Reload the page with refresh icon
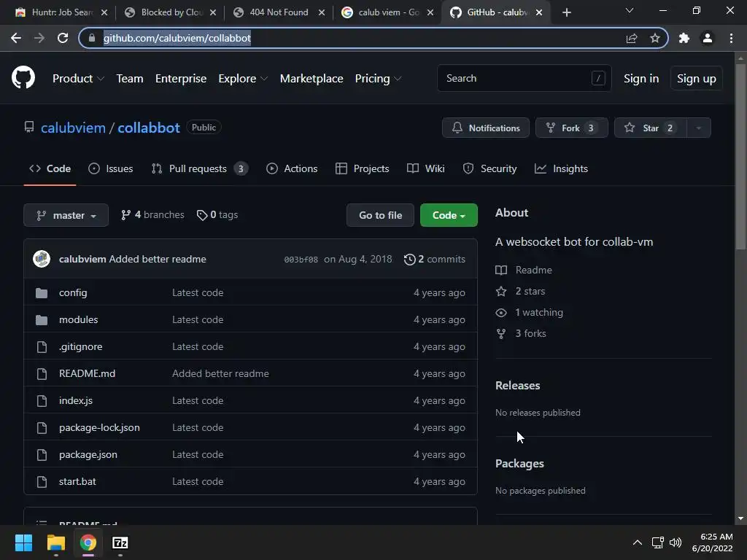747x560 pixels. coord(63,38)
